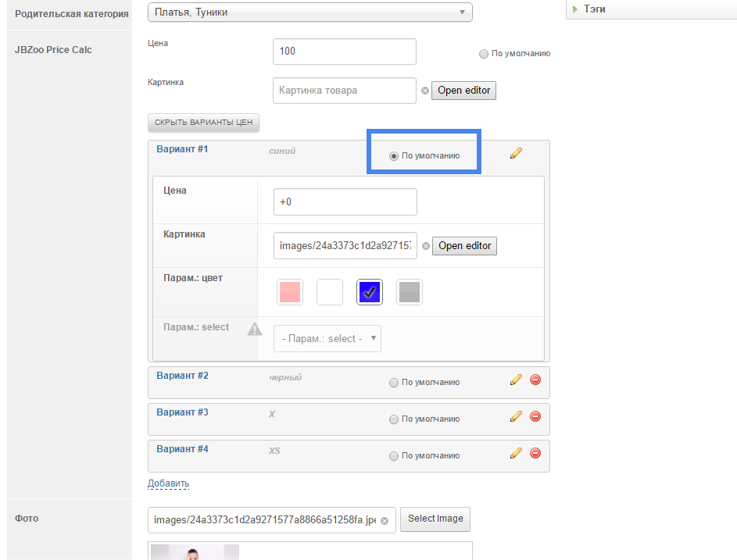Viewport: 737px width, 560px height.
Task: Open Родительская категория dropdown
Action: click(x=309, y=12)
